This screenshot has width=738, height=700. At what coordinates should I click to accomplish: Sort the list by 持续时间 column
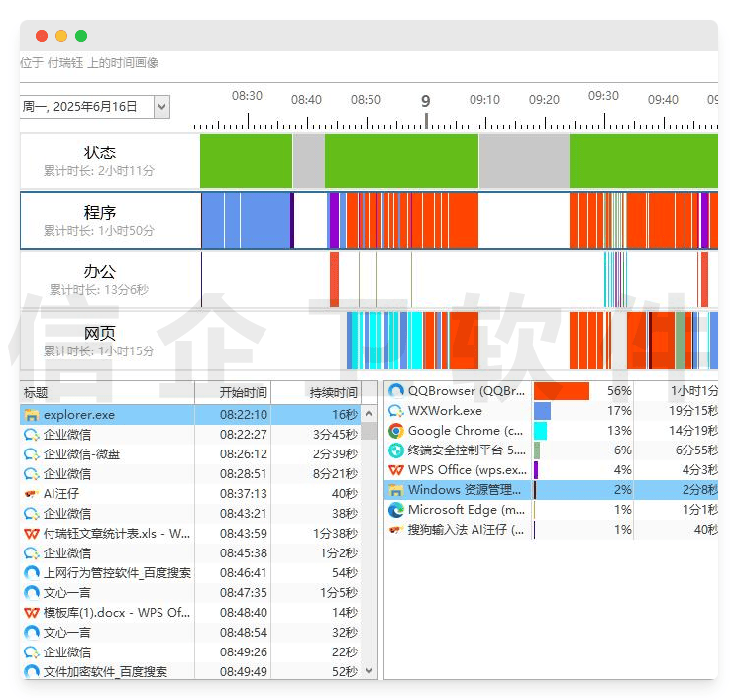333,393
